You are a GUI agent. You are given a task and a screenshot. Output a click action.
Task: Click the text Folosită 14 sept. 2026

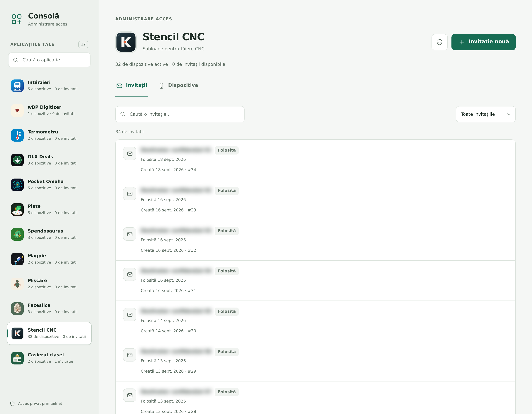pos(163,321)
